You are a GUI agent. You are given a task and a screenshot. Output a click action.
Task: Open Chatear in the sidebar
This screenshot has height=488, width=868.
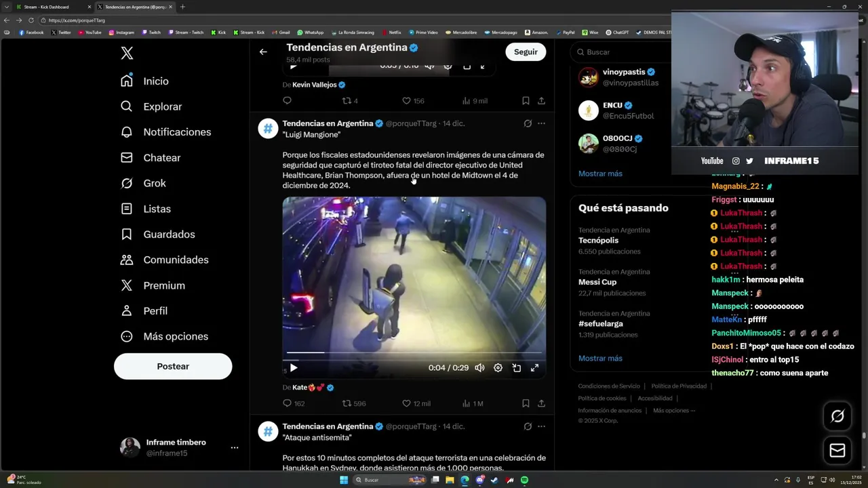click(x=151, y=158)
